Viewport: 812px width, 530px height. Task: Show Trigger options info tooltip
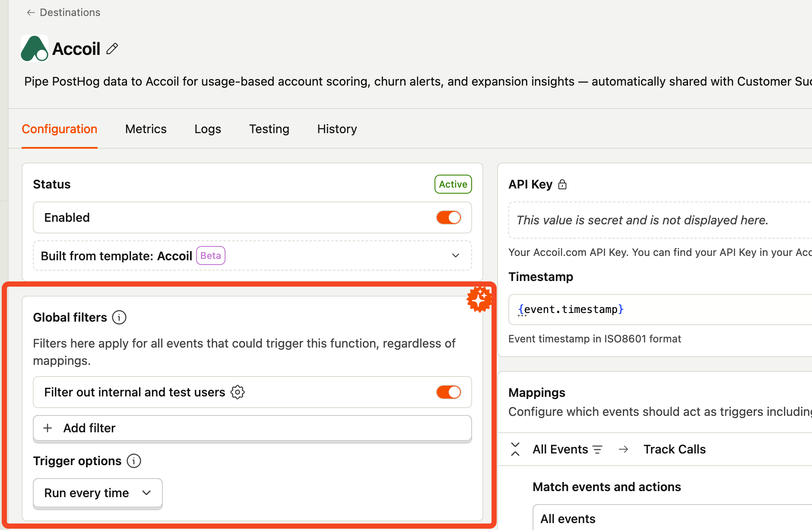[134, 461]
